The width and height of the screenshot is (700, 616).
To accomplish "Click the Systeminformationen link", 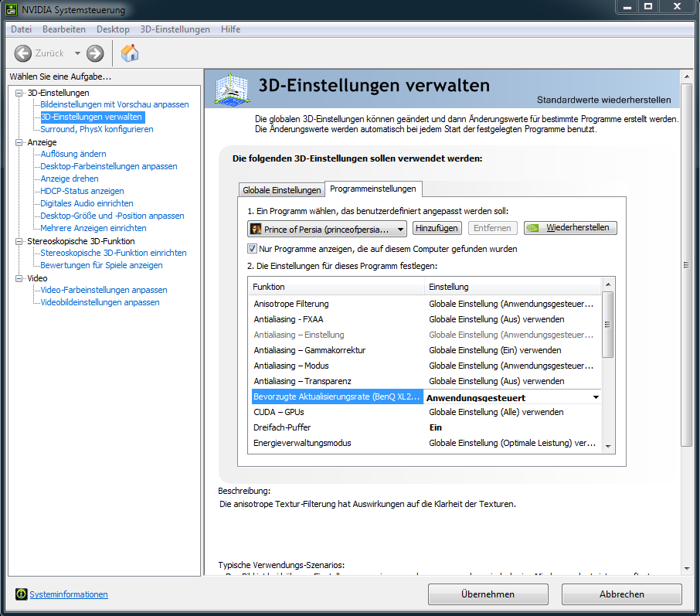I will pyautogui.click(x=69, y=594).
